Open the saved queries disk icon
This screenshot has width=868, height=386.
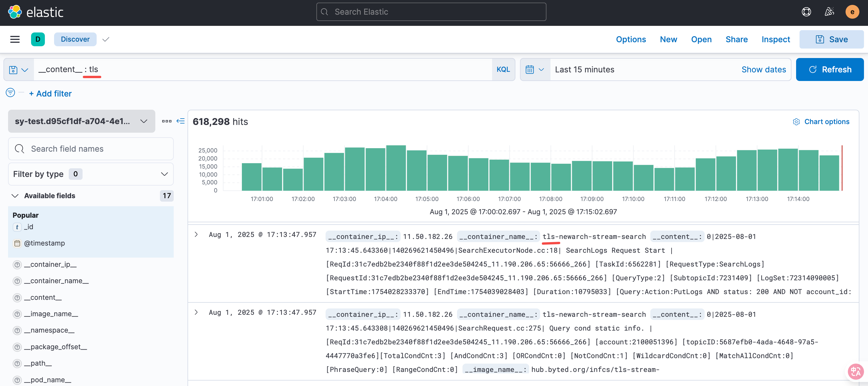18,70
